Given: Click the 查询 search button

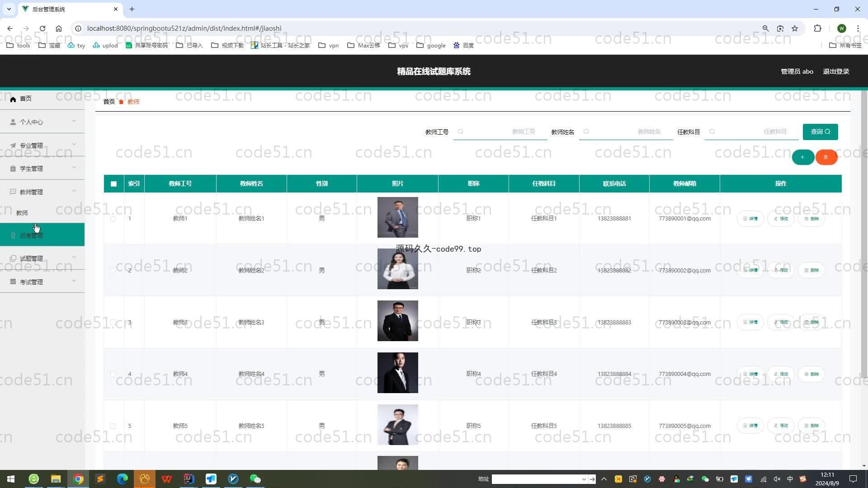Looking at the screenshot, I should tap(820, 132).
